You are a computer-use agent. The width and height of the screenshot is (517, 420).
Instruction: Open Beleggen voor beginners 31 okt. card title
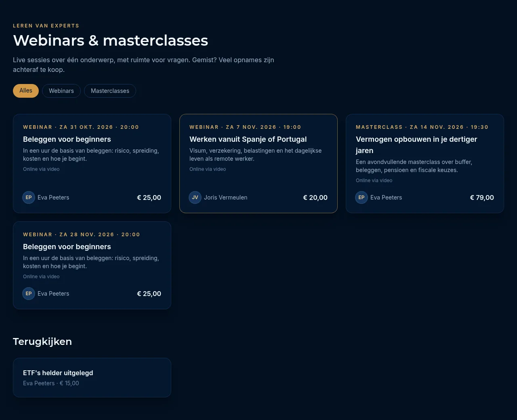click(x=67, y=139)
